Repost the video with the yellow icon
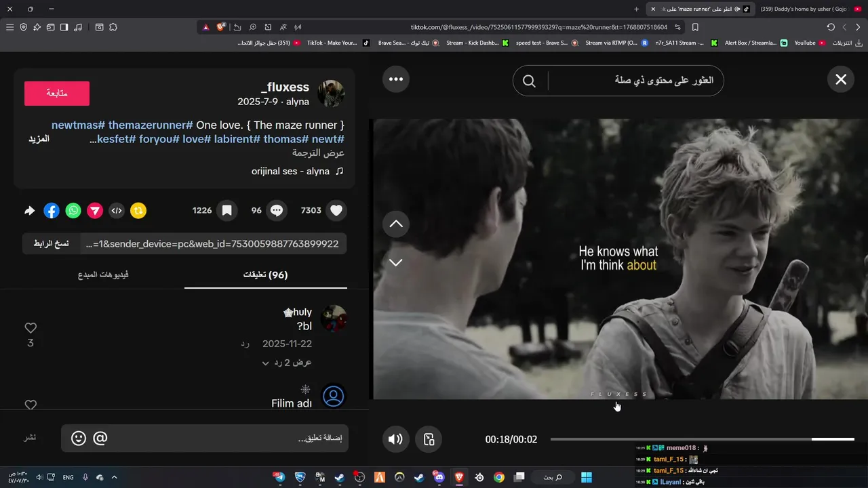 pos(138,210)
